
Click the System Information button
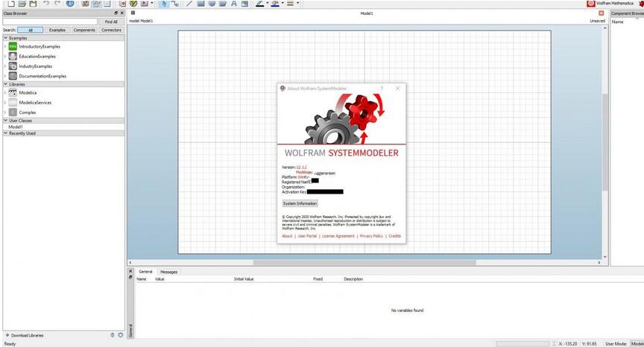300,203
